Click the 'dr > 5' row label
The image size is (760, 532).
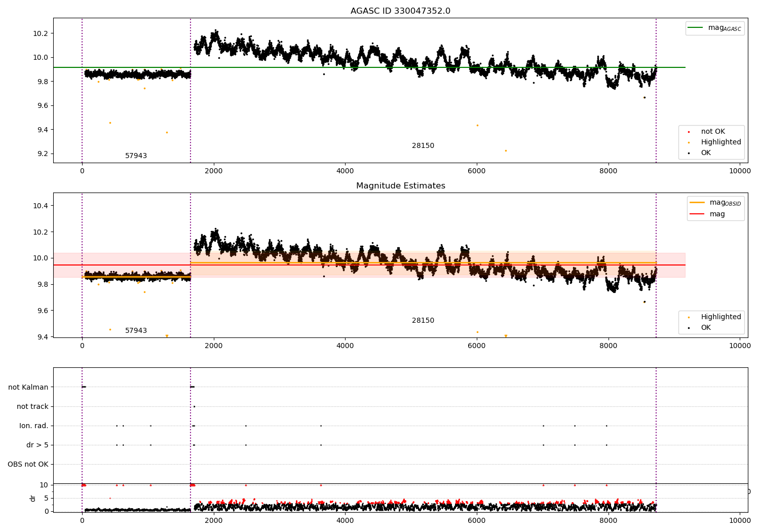click(x=37, y=445)
